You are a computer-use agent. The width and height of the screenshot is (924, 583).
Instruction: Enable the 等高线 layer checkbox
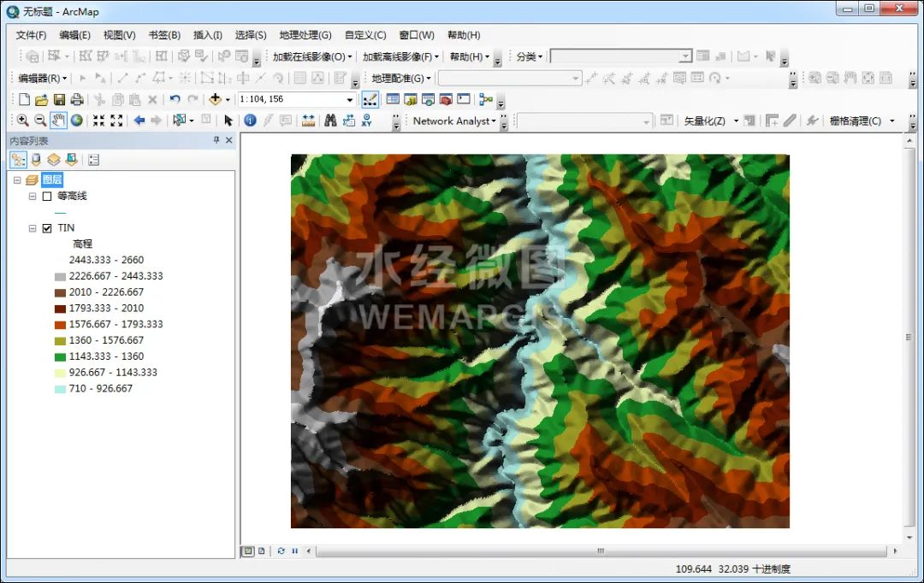pyautogui.click(x=47, y=196)
